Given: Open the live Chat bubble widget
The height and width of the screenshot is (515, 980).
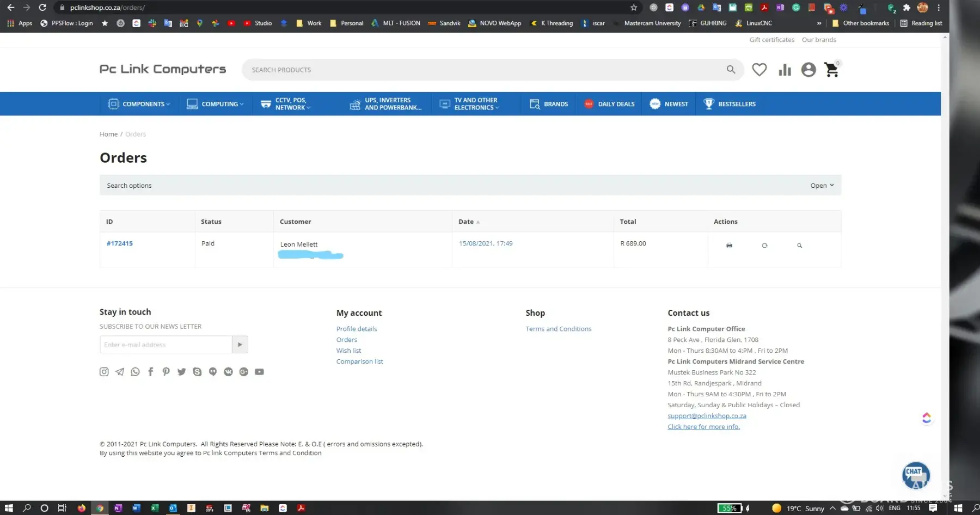Looking at the screenshot, I should point(916,475).
